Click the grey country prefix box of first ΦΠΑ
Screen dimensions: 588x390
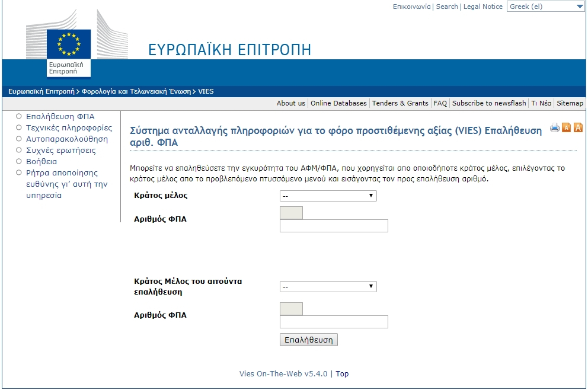pos(292,213)
